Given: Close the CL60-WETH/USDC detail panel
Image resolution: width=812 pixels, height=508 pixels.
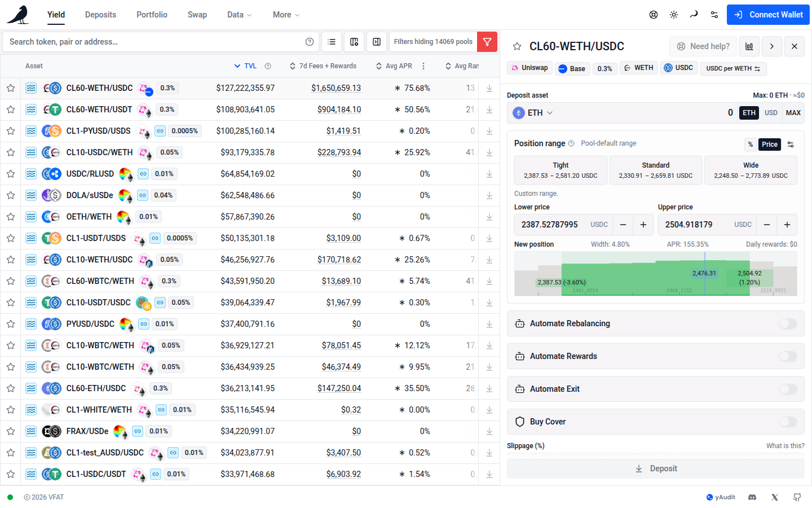Looking at the screenshot, I should pyautogui.click(x=795, y=46).
